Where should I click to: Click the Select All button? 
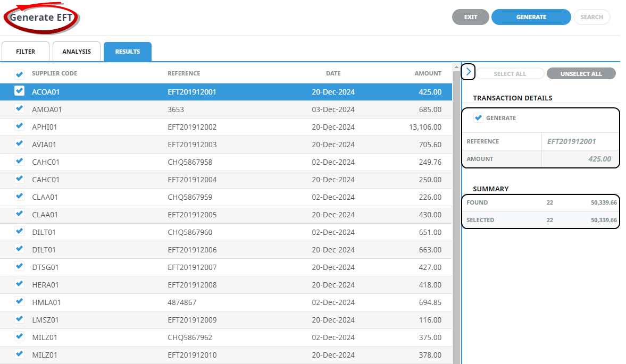coord(510,74)
